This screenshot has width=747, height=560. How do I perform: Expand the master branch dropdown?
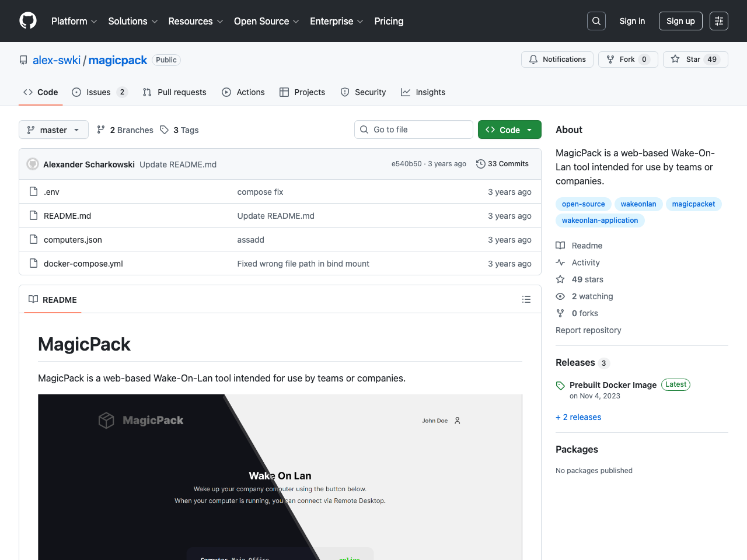(x=54, y=129)
